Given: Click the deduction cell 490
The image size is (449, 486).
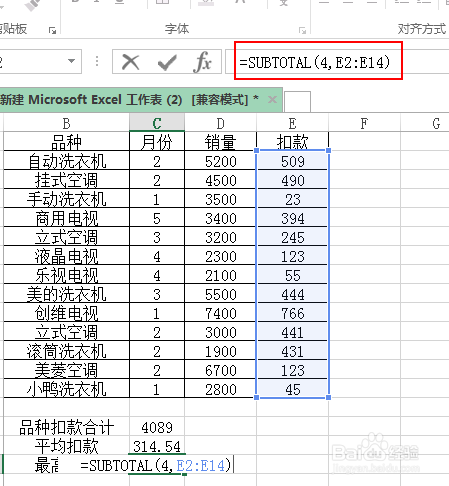Looking at the screenshot, I should (292, 180).
